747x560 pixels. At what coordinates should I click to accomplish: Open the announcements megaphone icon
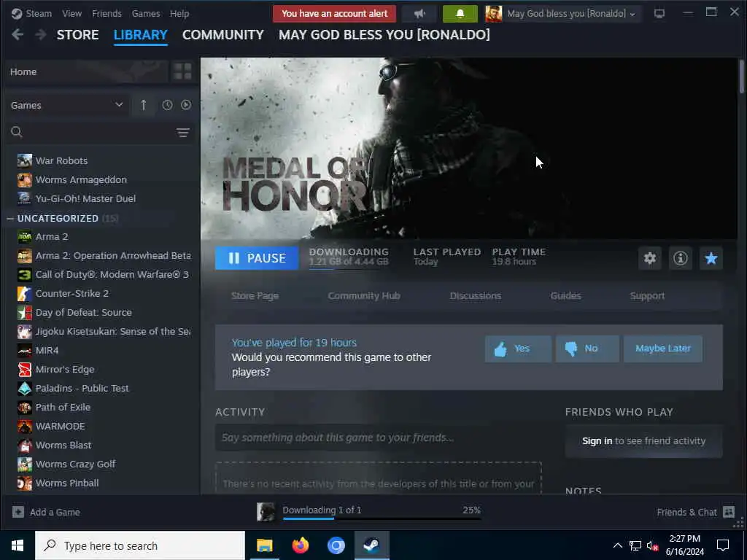(419, 14)
